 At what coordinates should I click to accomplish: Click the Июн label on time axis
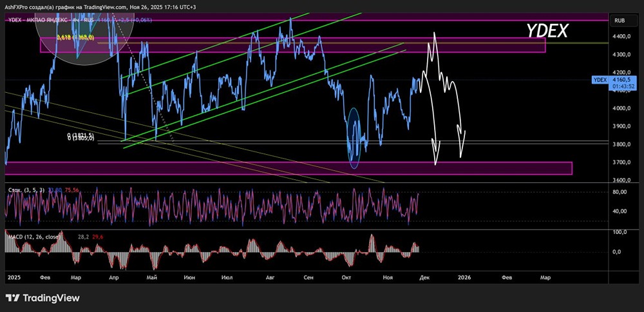tap(189, 278)
